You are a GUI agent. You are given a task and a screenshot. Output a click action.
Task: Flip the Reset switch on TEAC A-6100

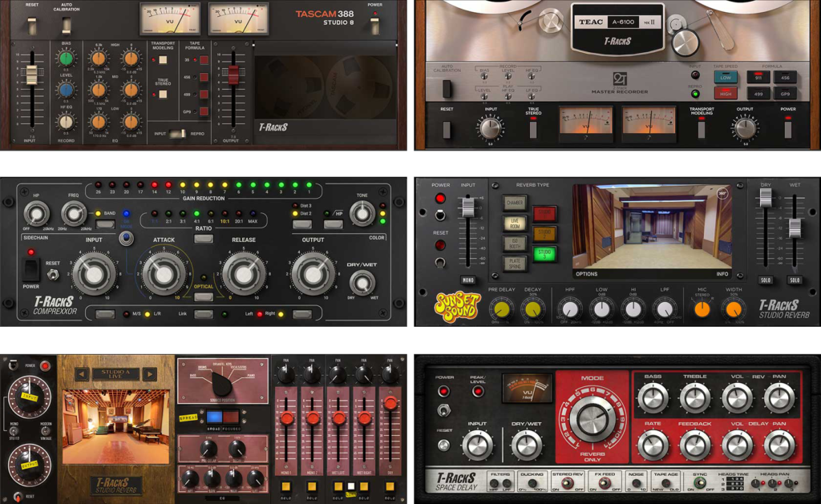point(447,129)
